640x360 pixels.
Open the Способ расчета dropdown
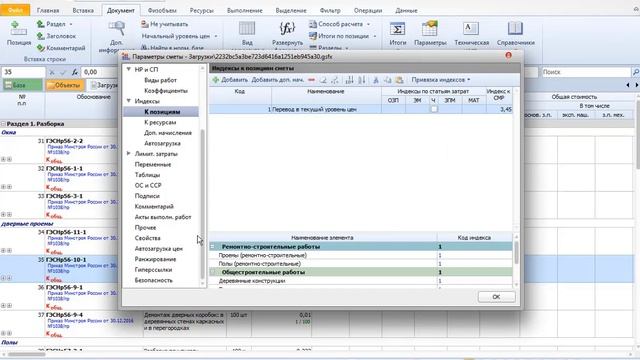pyautogui.click(x=340, y=24)
